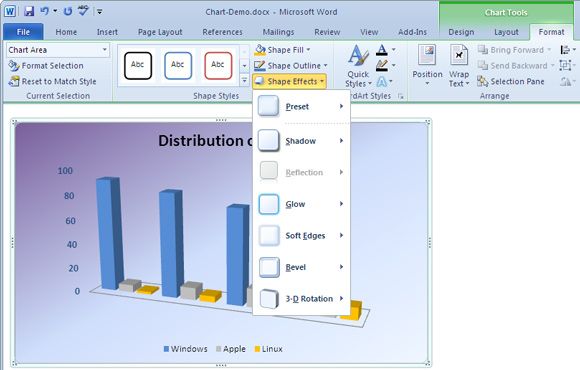The image size is (580, 370).
Task: Open the Selection Pane
Action: coord(511,81)
